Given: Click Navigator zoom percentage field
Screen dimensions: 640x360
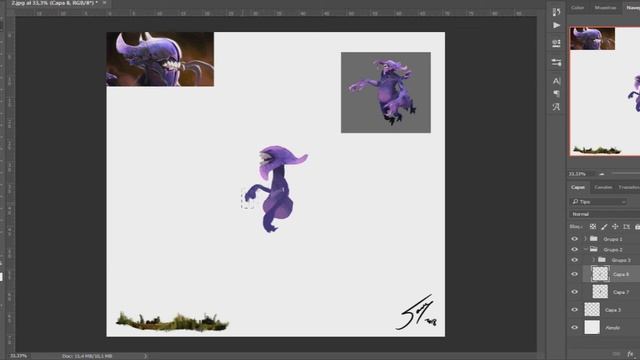Looking at the screenshot, I should tap(577, 174).
